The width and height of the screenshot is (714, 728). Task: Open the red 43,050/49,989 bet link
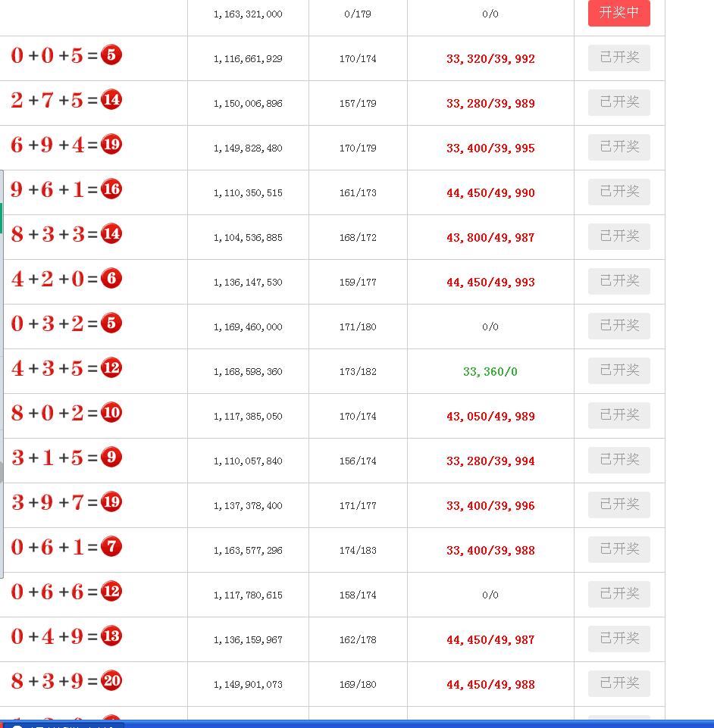(490, 417)
